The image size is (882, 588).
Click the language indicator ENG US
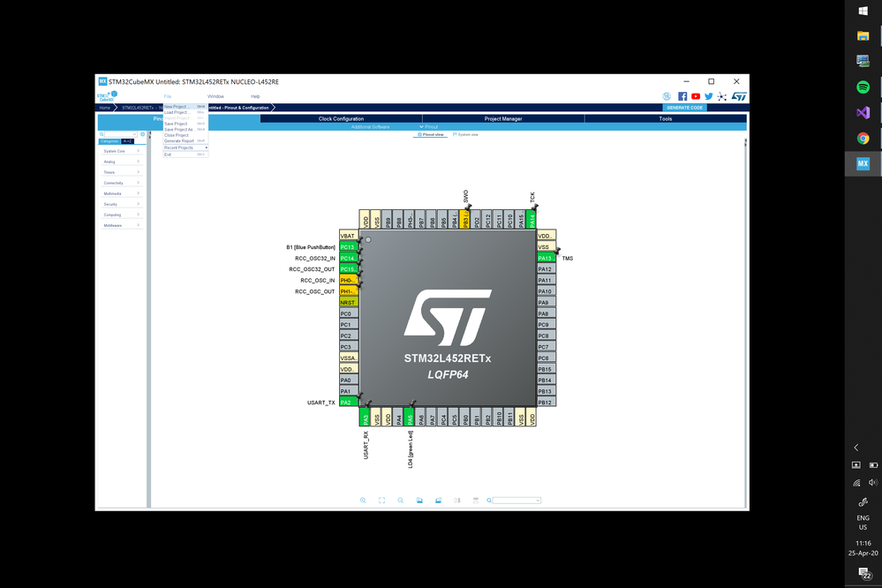(863, 522)
